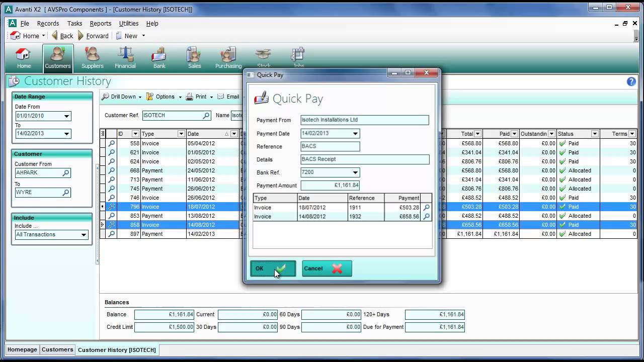Viewport: 644px width, 362px height.
Task: Open the Records menu
Action: (48, 23)
